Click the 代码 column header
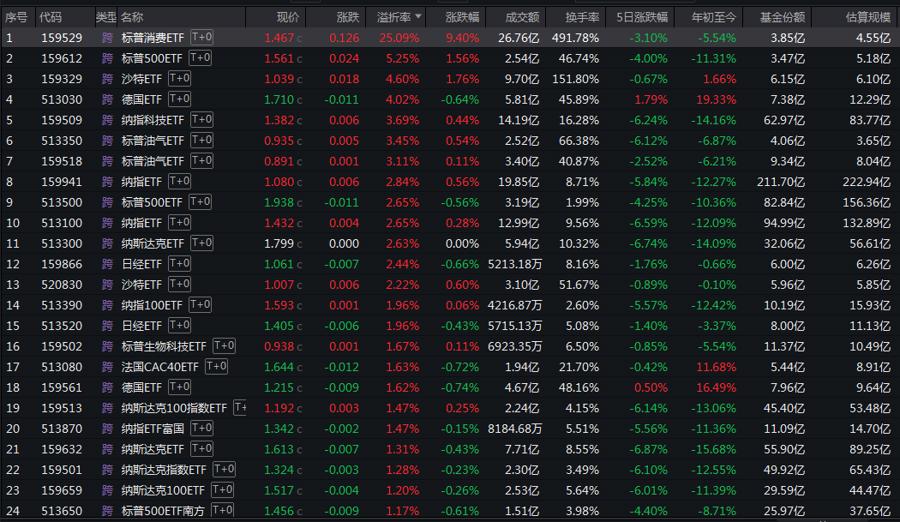900x522 pixels. (x=51, y=17)
